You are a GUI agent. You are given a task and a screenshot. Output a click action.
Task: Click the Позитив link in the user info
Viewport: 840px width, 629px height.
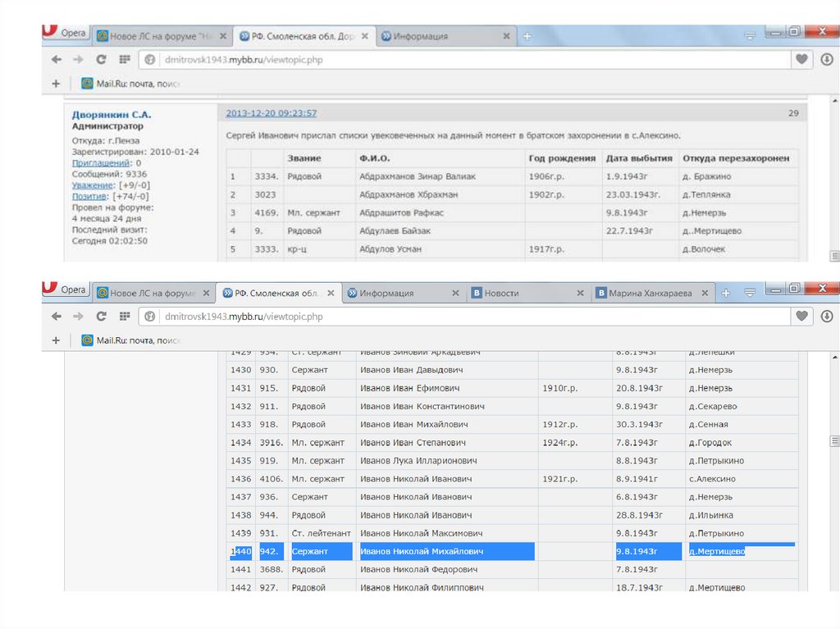coord(89,196)
